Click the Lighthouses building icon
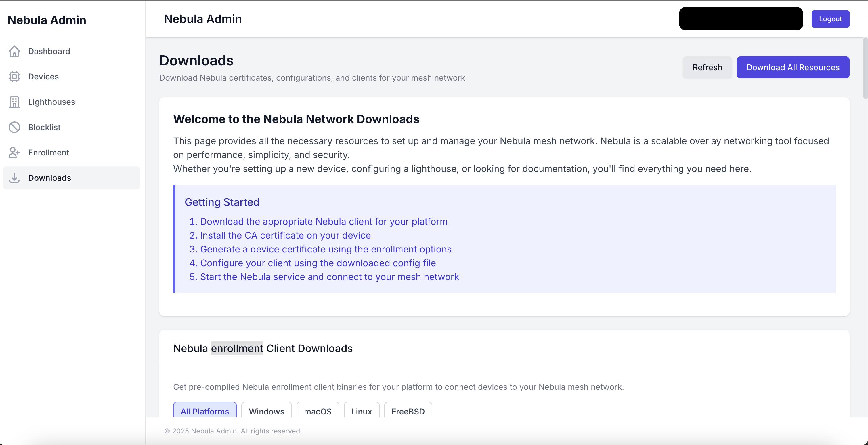 click(x=14, y=102)
